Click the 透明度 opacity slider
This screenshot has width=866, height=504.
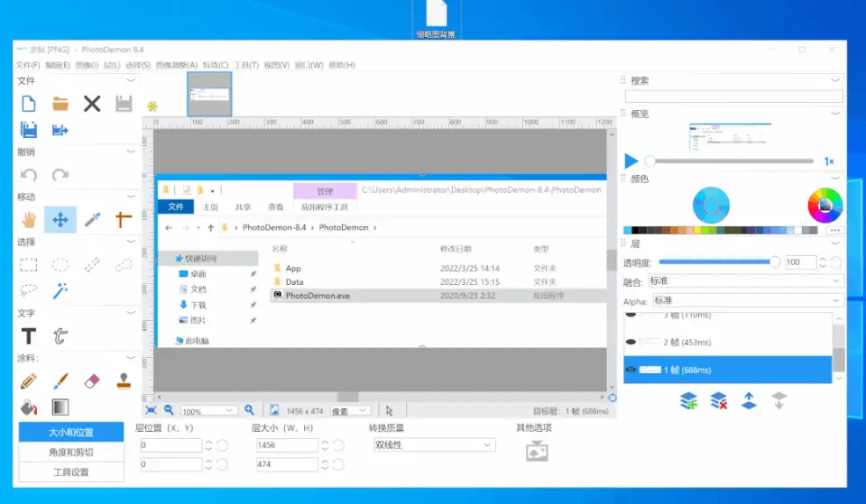coord(720,262)
